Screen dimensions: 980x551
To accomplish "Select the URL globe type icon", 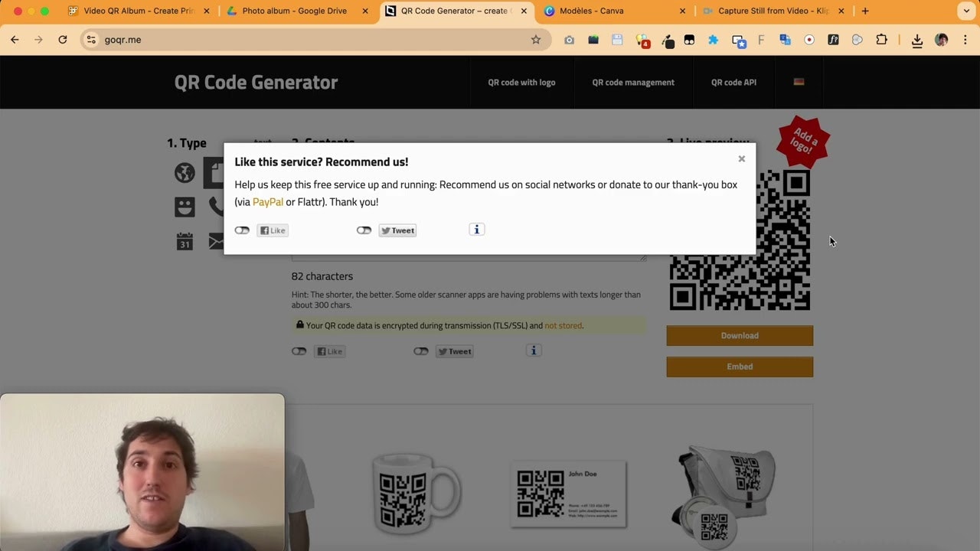I will (185, 173).
